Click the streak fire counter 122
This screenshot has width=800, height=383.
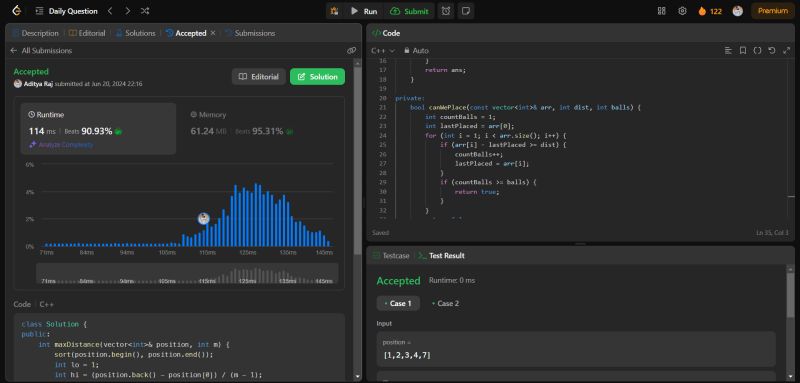coord(710,11)
